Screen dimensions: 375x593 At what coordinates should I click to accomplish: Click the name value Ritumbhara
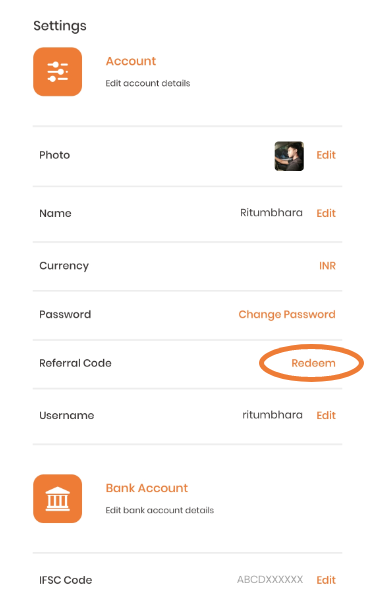point(271,213)
